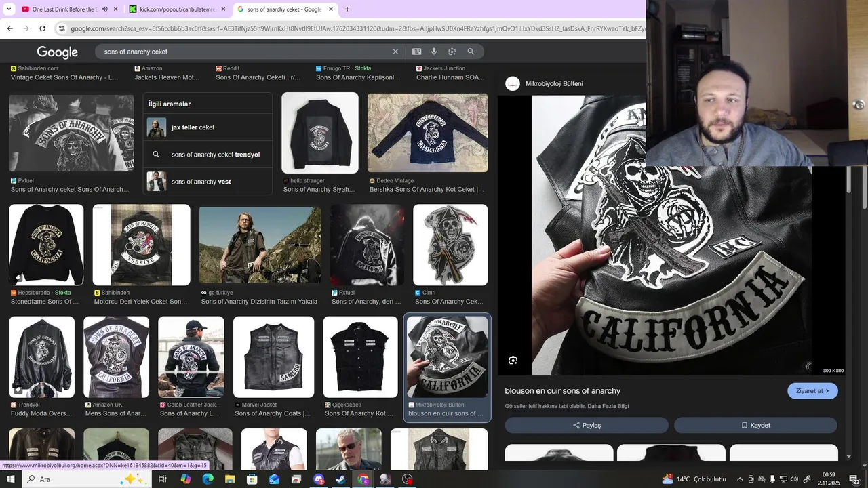Open the Cimri reaper patch thumbnail
Viewport: 868px width, 488px height.
tap(450, 245)
